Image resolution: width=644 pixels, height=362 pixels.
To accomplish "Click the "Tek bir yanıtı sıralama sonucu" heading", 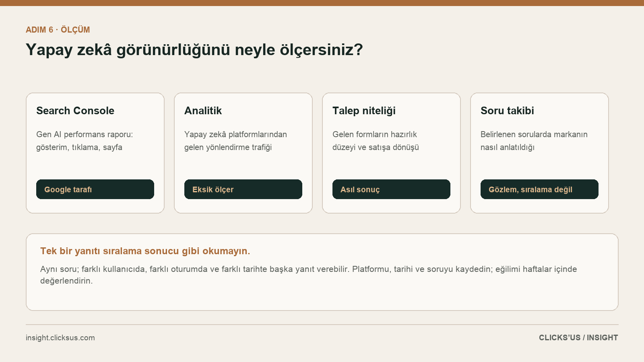I will (145, 251).
